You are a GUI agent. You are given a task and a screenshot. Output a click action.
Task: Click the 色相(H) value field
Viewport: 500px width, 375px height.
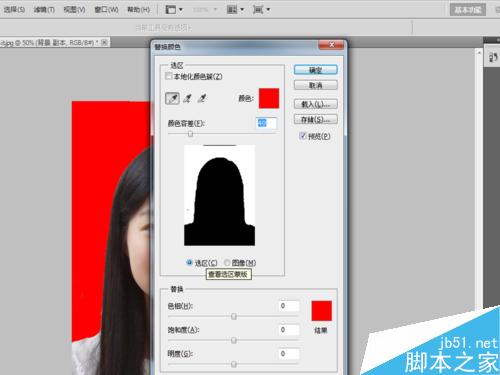click(289, 306)
